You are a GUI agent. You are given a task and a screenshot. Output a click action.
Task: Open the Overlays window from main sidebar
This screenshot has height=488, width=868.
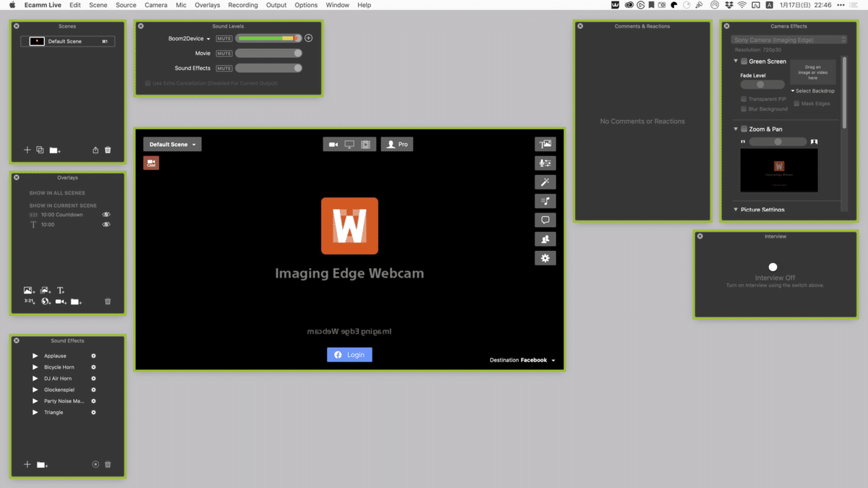545,145
